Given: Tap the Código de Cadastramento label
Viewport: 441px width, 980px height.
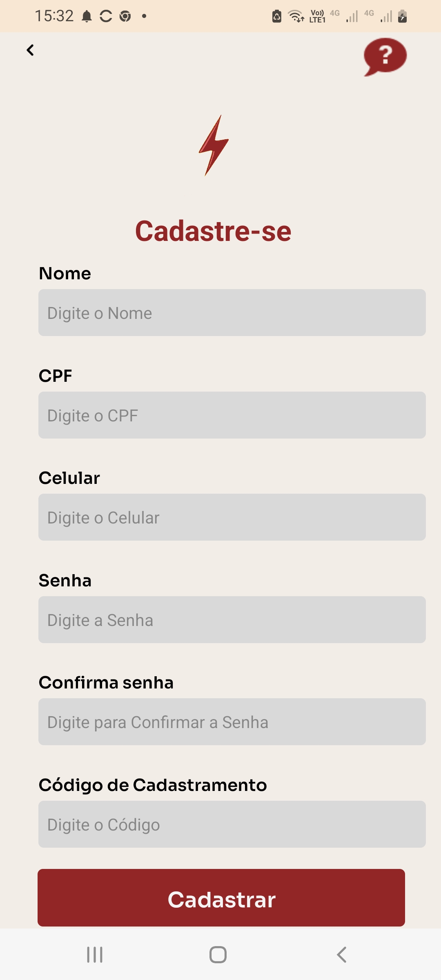Looking at the screenshot, I should click(x=153, y=785).
